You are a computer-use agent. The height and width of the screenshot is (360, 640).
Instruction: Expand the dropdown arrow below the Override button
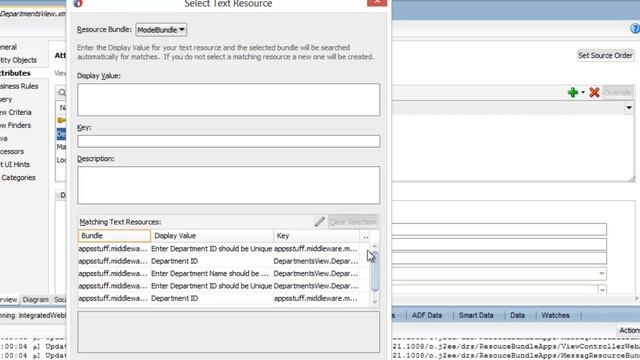629,108
